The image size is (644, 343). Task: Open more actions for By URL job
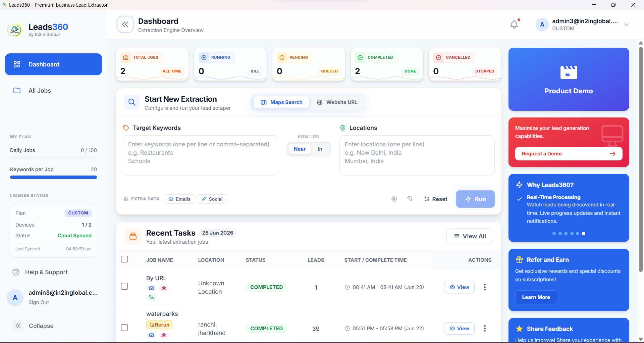coord(485,287)
